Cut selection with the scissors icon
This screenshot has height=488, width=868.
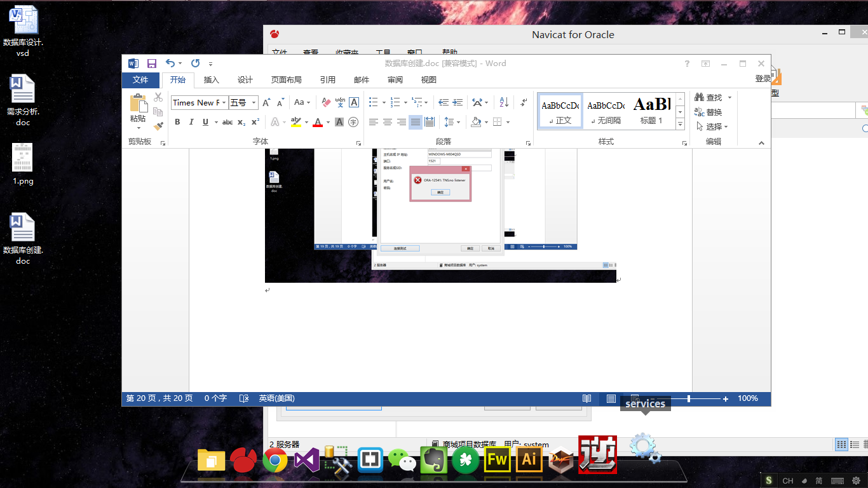[158, 97]
